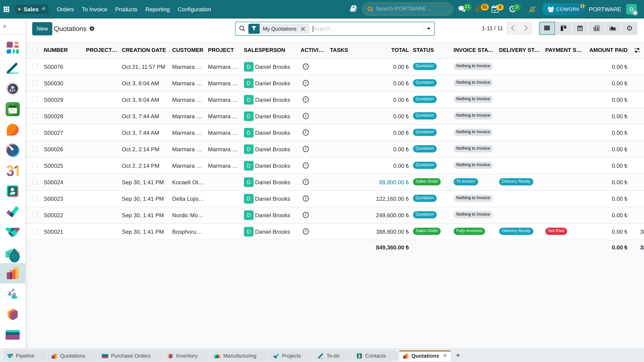The height and width of the screenshot is (362, 644).
Task: Open the search options dropdown arrow
Action: coord(428,29)
